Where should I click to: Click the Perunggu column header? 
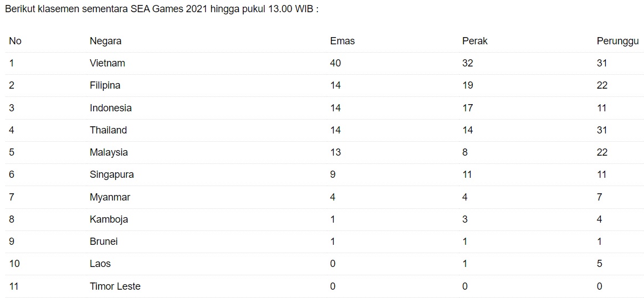pyautogui.click(x=617, y=41)
